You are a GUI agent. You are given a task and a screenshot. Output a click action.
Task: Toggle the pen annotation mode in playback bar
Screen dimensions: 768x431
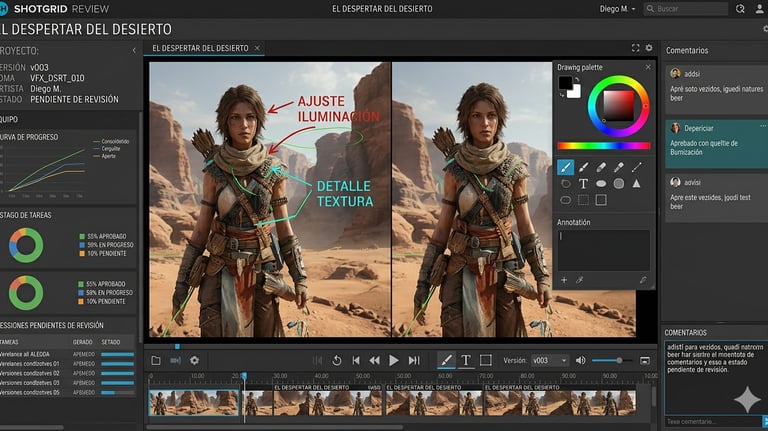point(447,360)
